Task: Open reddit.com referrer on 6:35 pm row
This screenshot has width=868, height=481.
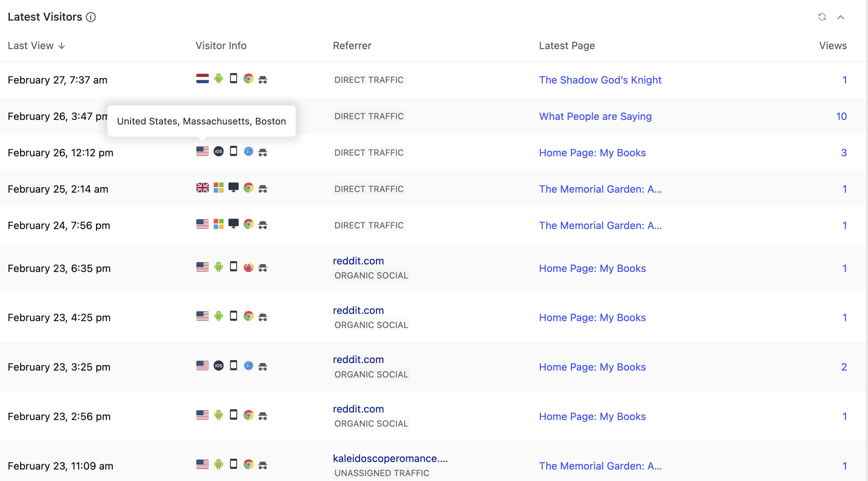Action: (358, 261)
